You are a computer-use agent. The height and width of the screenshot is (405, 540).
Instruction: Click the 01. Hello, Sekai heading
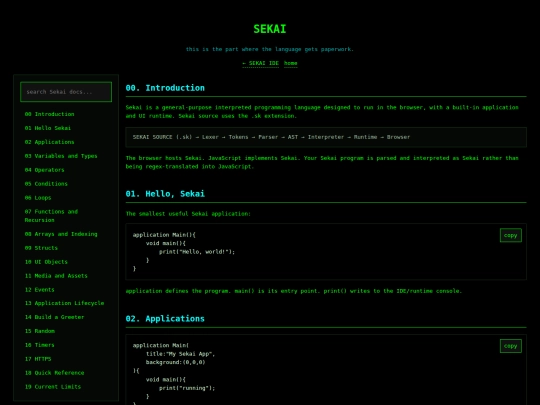tap(165, 194)
